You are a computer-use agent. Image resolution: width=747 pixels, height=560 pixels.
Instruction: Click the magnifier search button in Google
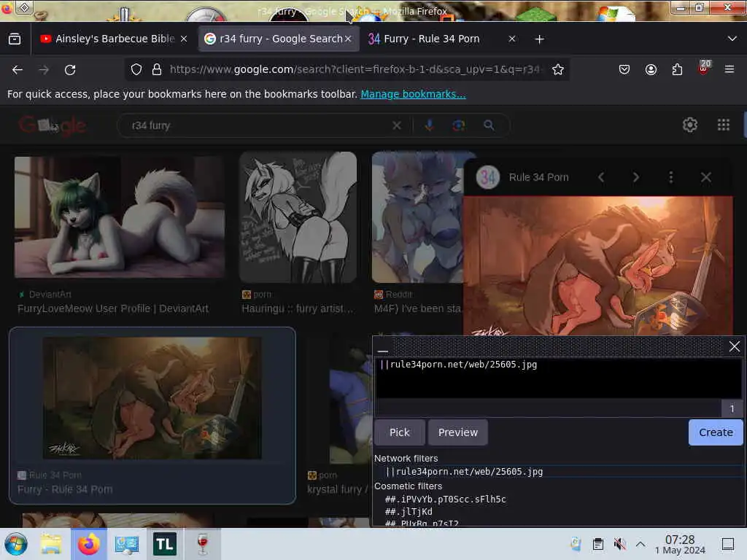pos(489,125)
